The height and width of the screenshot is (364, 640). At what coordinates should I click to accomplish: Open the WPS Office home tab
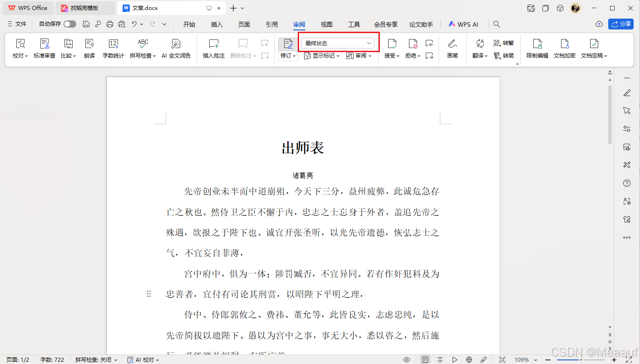[x=28, y=8]
